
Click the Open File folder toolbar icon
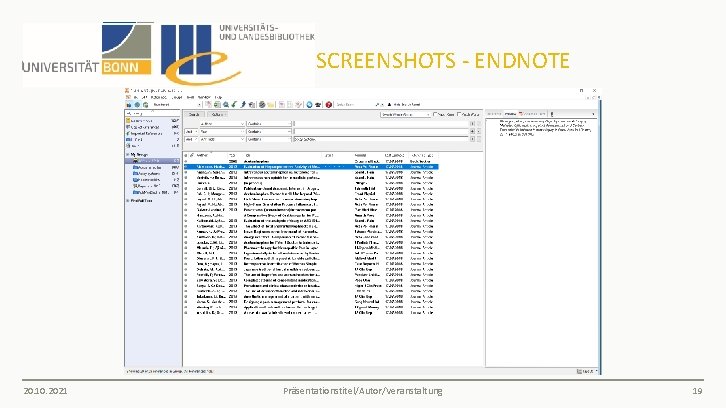tap(271, 105)
